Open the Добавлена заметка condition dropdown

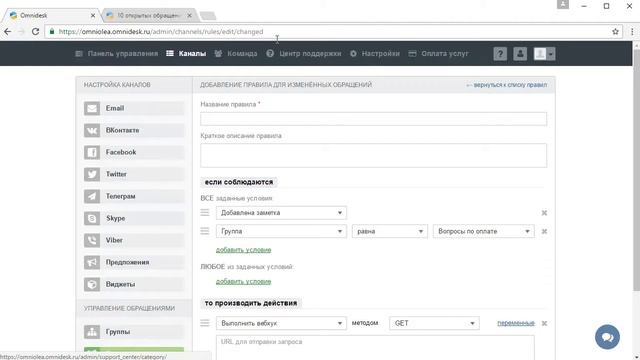click(281, 213)
